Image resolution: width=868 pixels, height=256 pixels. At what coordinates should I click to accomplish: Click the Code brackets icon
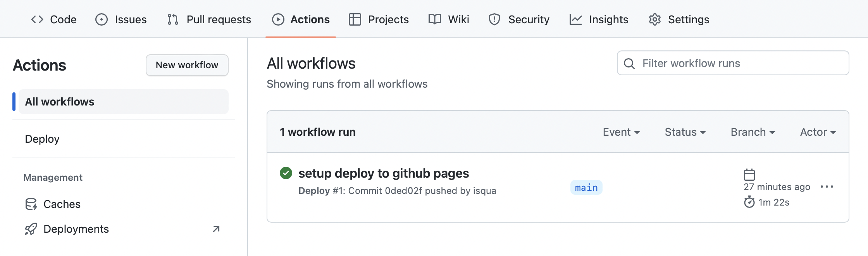click(37, 19)
